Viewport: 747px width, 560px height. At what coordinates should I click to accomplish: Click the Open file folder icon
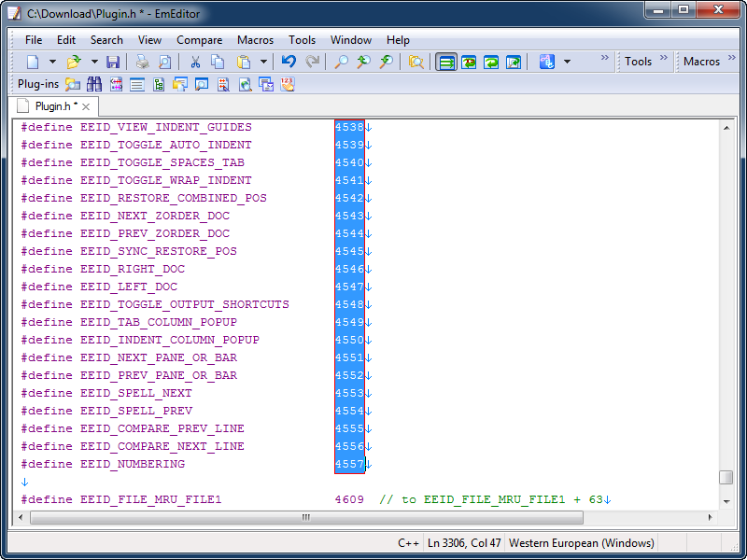point(74,62)
